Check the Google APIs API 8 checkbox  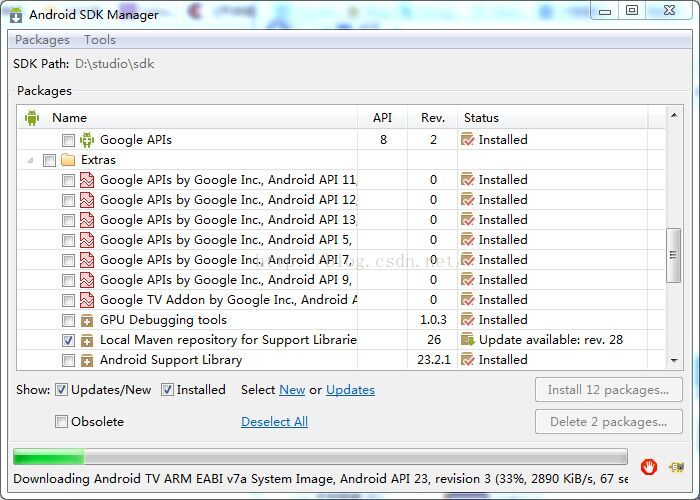(68, 140)
